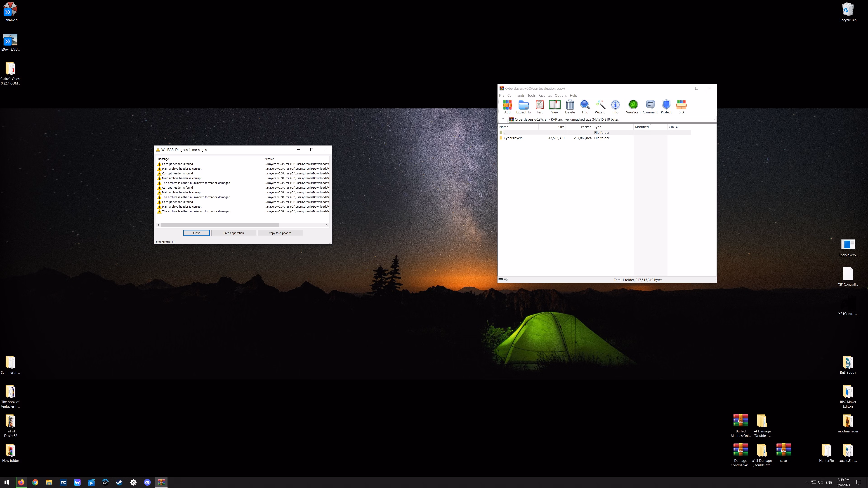The image size is (868, 488).
Task: Select the Cyberslayers folder row
Action: pyautogui.click(x=595, y=138)
